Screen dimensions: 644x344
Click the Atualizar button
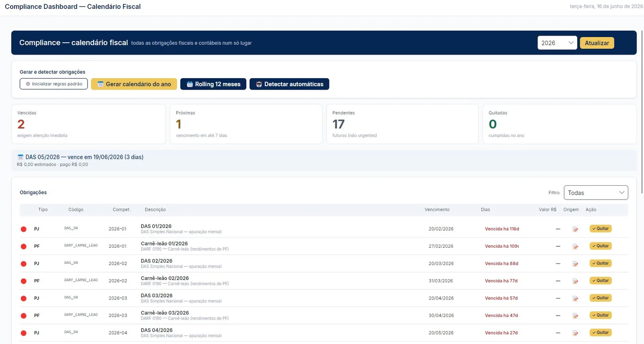597,43
